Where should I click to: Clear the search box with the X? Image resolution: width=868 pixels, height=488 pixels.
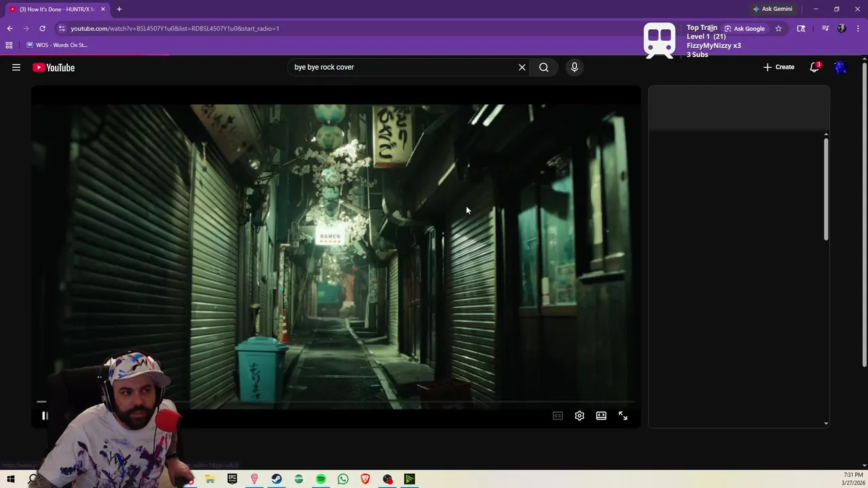point(522,67)
